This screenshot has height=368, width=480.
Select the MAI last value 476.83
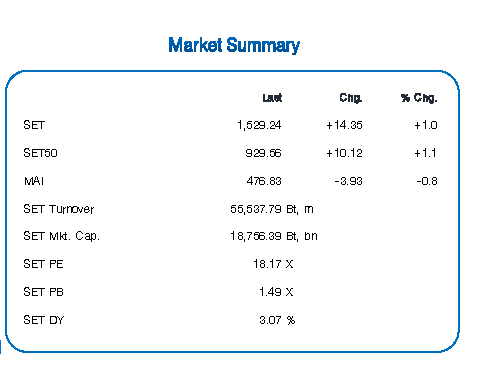264,181
